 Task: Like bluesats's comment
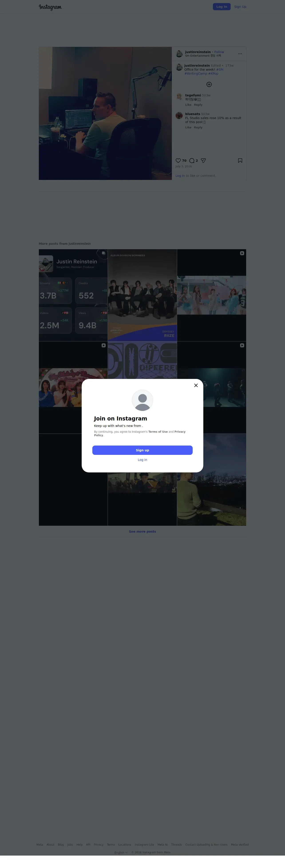[x=188, y=127]
